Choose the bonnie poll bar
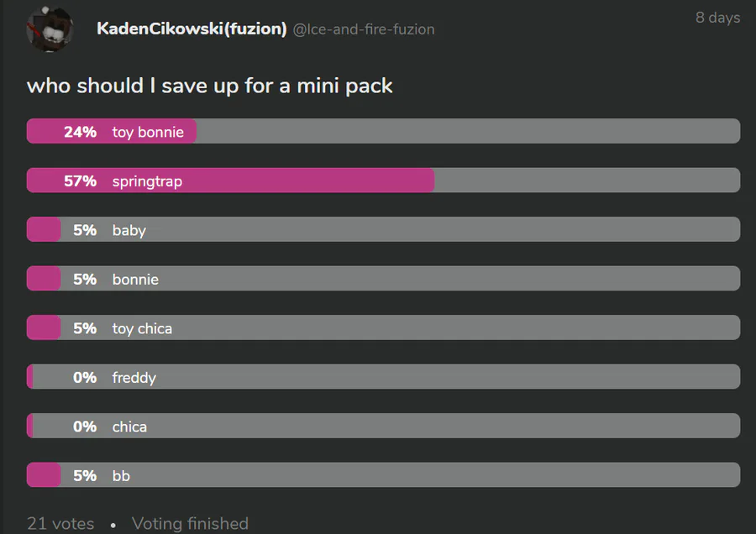Image resolution: width=756 pixels, height=534 pixels. (x=383, y=279)
